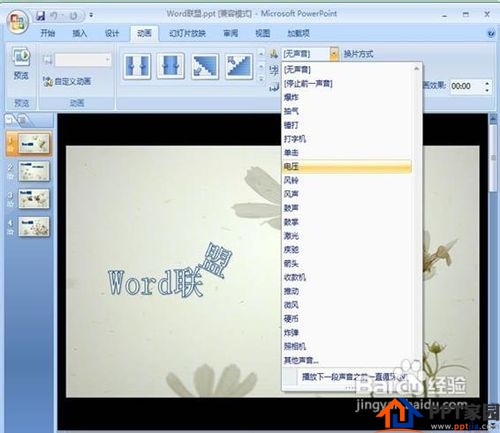Save the presentation from quick access toolbar
Viewport: 500px width, 433px height.
pos(41,15)
